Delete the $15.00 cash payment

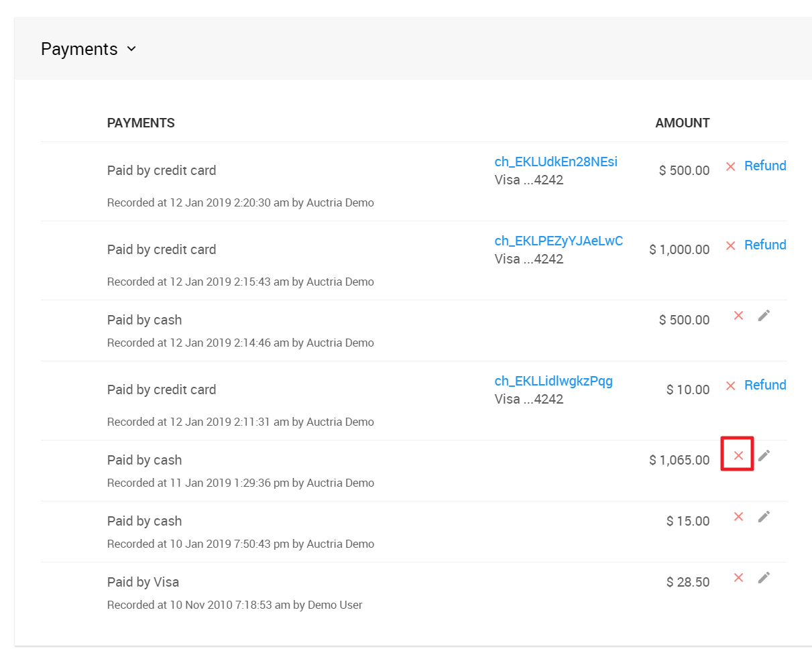tap(738, 517)
